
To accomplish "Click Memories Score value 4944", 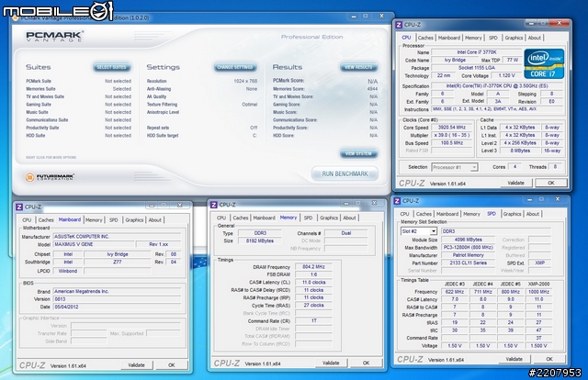I will pyautogui.click(x=372, y=89).
